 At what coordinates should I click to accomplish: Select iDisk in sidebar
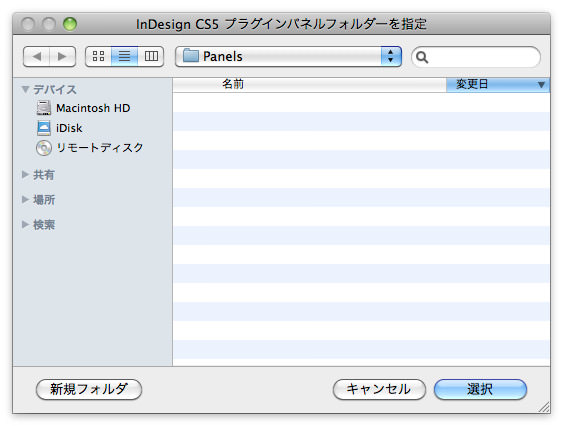coord(60,128)
